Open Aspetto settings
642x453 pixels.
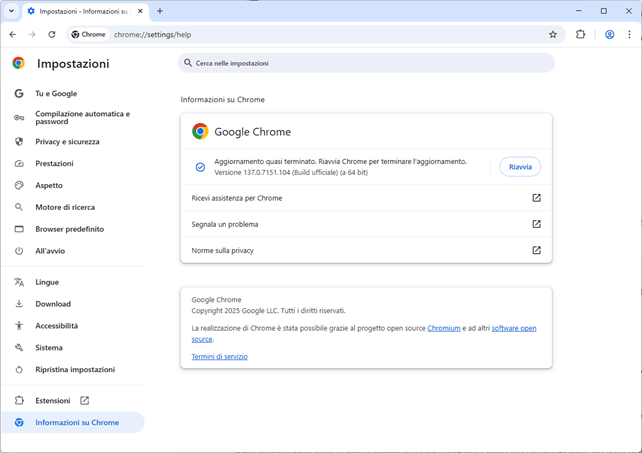click(49, 185)
